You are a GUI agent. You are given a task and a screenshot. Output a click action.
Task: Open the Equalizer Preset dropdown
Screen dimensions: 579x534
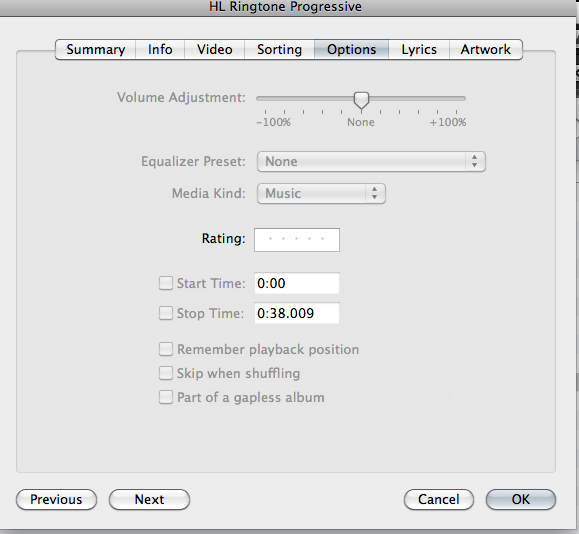[x=371, y=161]
